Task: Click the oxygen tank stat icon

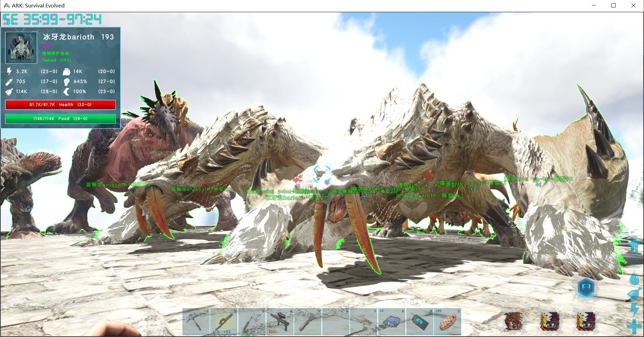Action: 9,82
